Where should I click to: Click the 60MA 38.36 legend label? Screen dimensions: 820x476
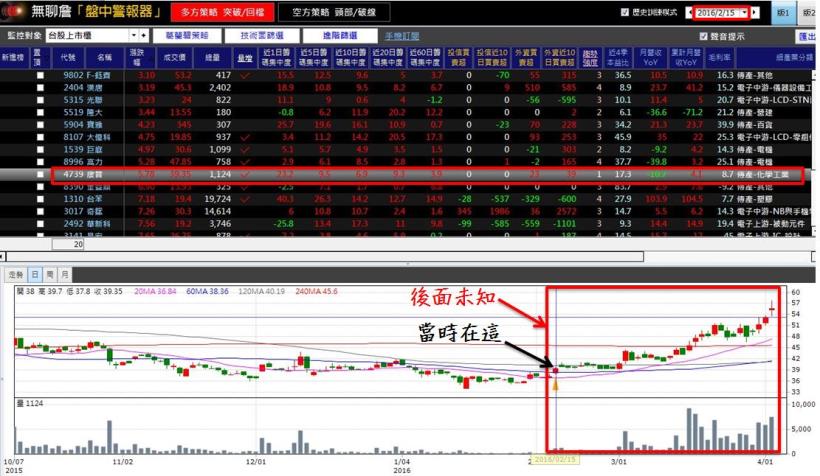tap(207, 291)
